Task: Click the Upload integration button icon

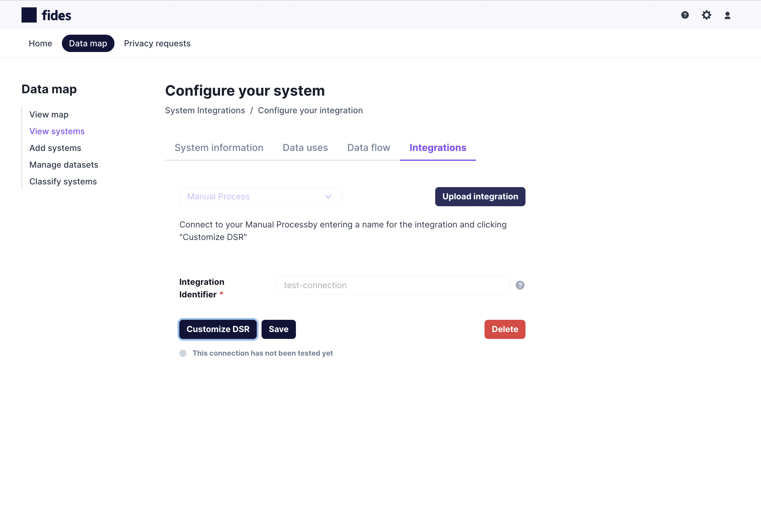Action: (481, 196)
